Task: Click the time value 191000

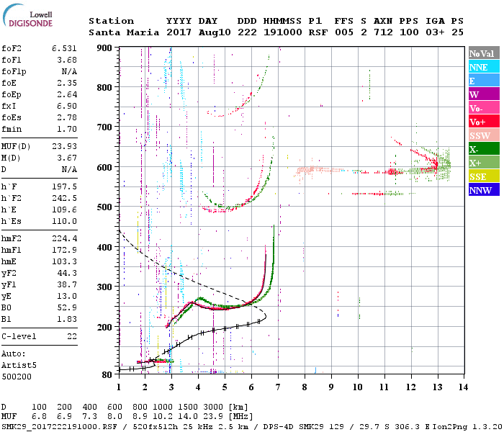Action: coord(283,32)
